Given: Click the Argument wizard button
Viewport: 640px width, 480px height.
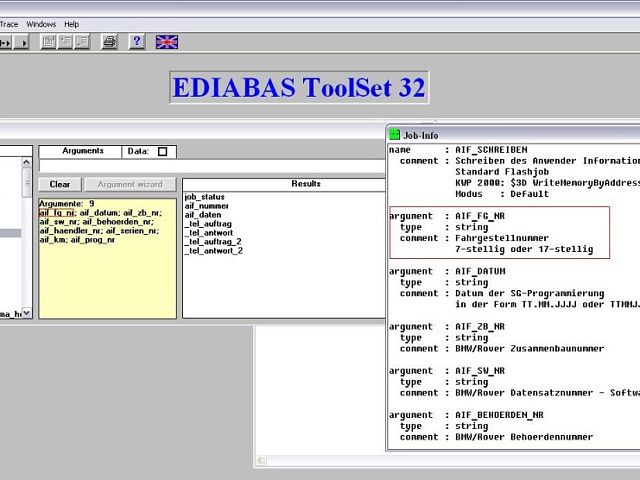Looking at the screenshot, I should (130, 184).
